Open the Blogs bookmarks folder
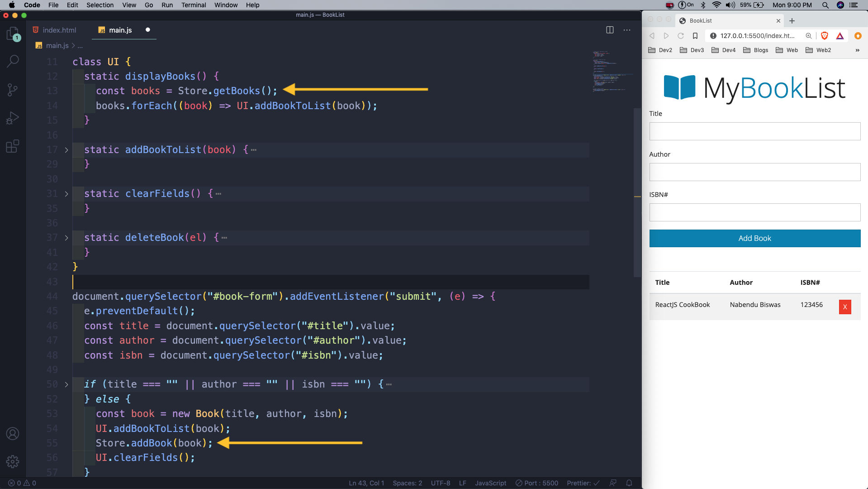 point(755,50)
